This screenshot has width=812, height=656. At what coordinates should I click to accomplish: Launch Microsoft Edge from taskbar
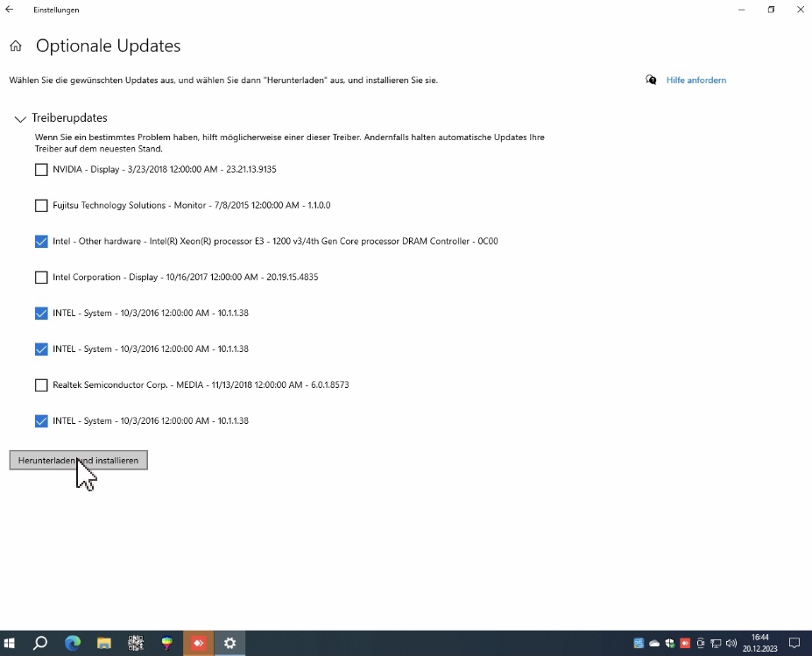(x=73, y=643)
